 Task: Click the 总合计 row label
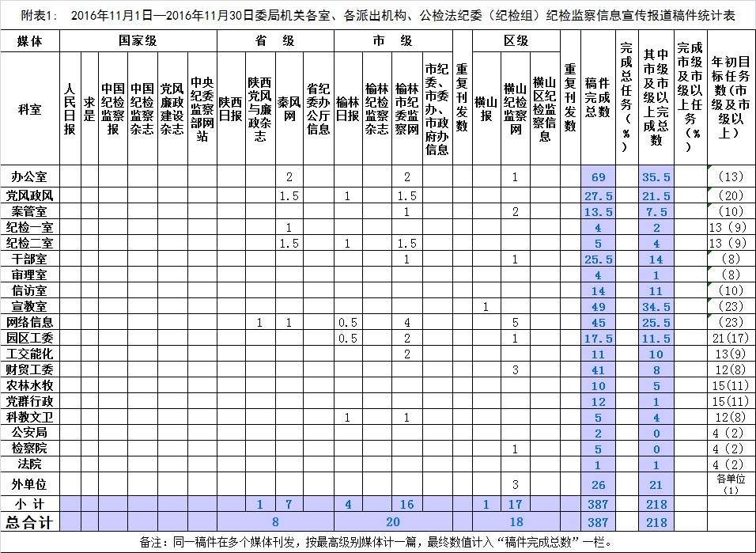click(x=30, y=522)
